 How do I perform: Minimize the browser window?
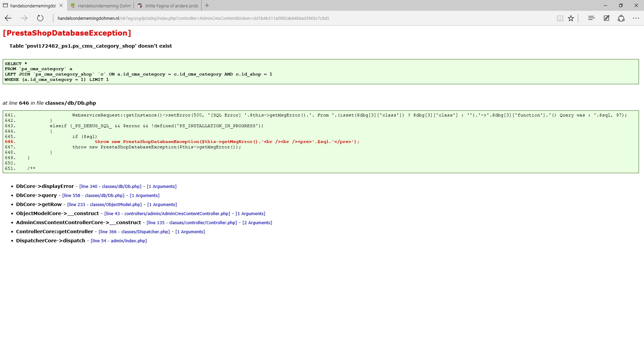tap(605, 5)
